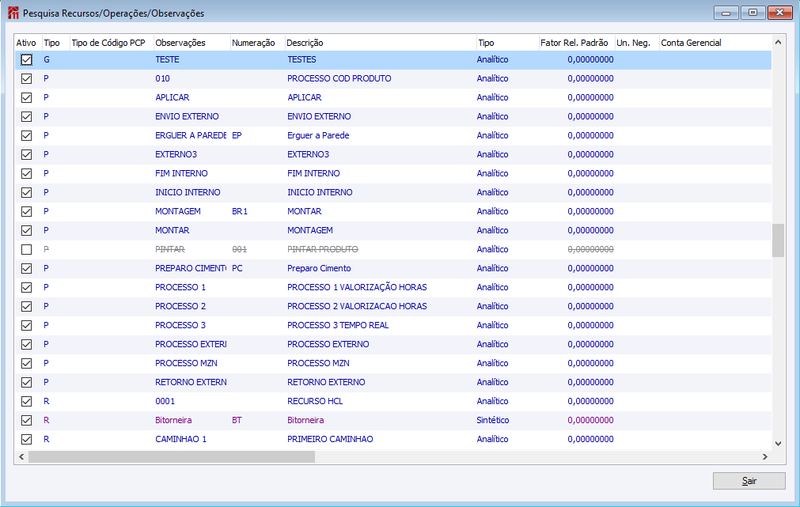The image size is (800, 507).
Task: Click the Sair button
Action: click(749, 480)
